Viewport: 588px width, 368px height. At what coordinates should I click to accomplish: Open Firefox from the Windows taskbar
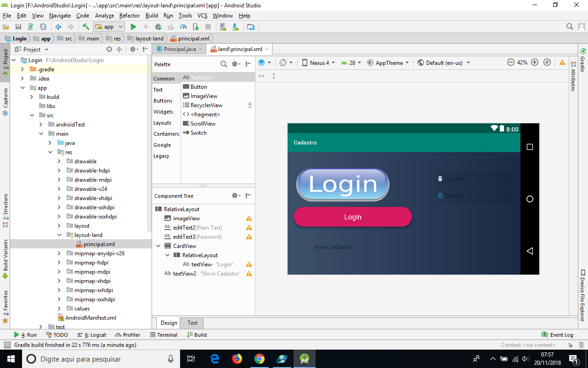[x=237, y=359]
